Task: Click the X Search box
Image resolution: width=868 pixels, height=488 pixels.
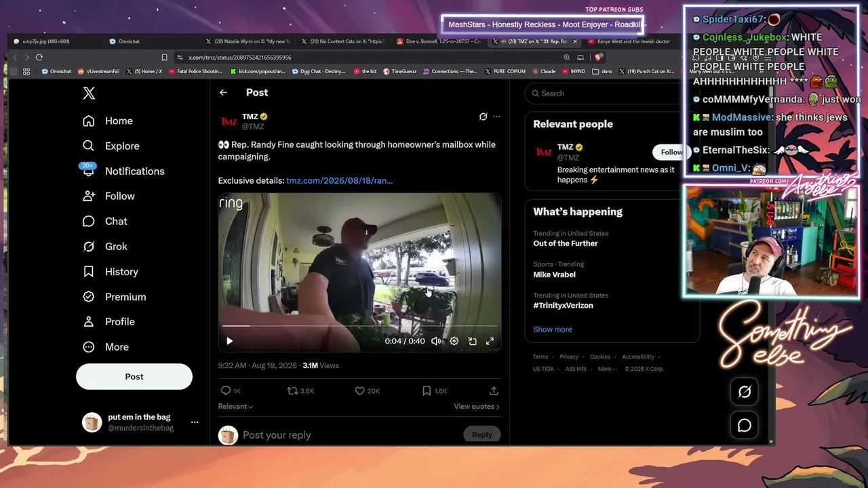Action: pyautogui.click(x=612, y=94)
